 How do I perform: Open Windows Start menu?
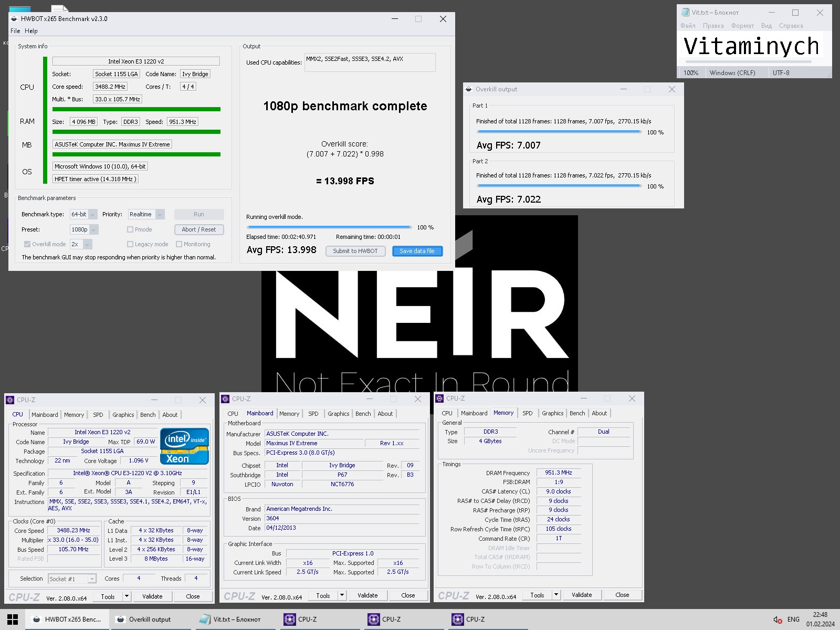click(13, 619)
